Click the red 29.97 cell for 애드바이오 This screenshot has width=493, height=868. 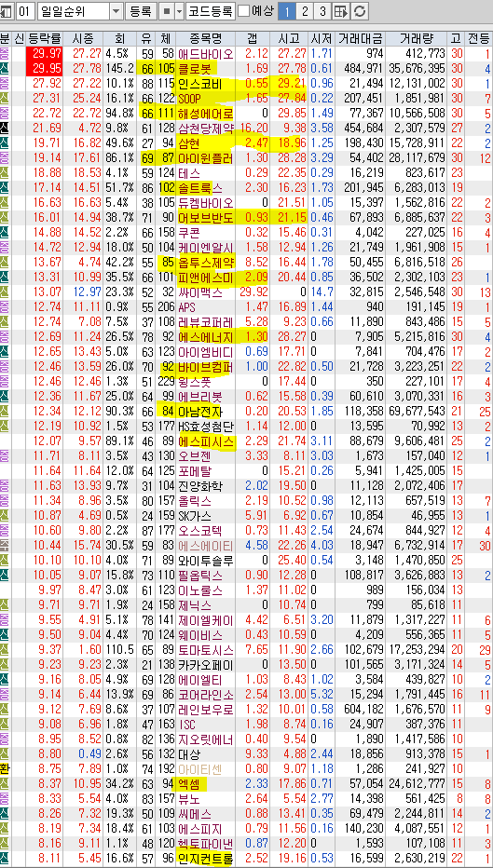click(x=45, y=53)
